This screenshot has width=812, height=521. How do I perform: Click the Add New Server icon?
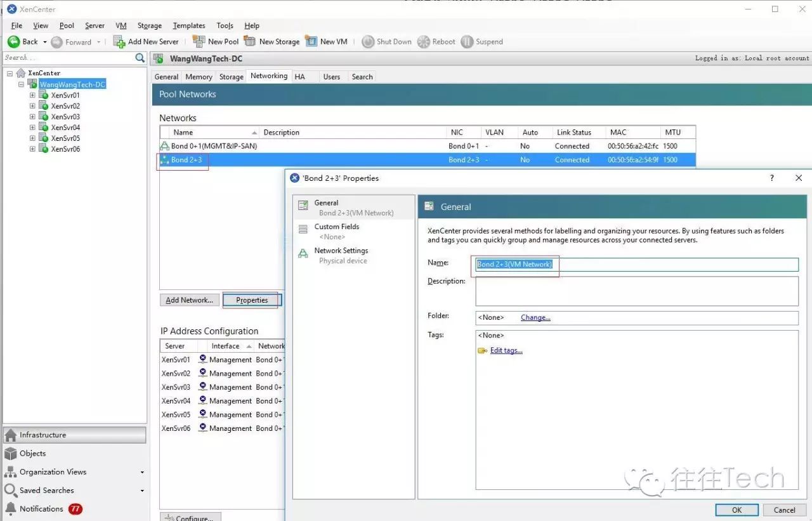pyautogui.click(x=119, y=41)
